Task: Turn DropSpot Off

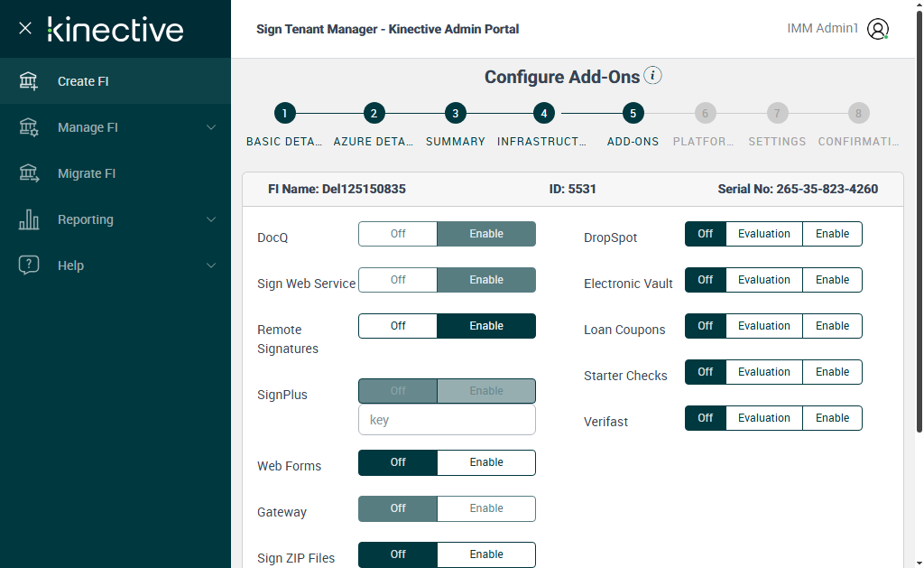Action: coord(706,234)
